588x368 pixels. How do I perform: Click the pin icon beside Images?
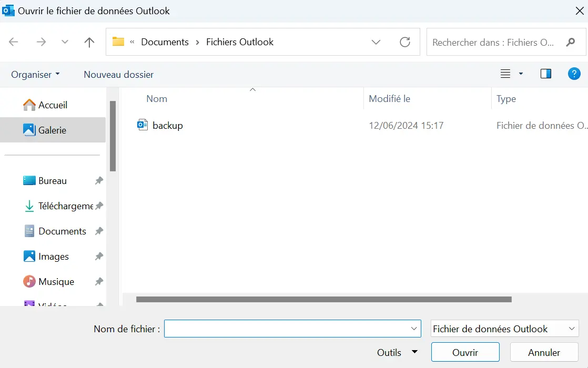pyautogui.click(x=99, y=257)
